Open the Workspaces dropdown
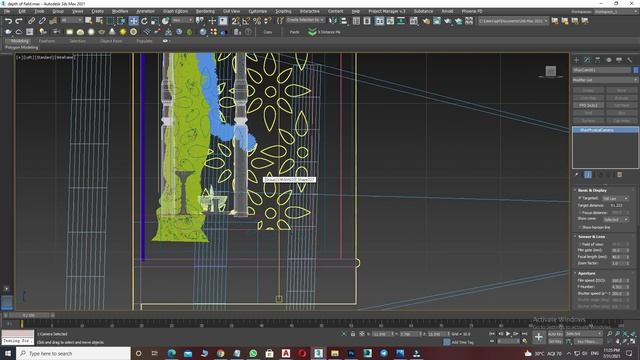The image size is (640, 360). 616,11
